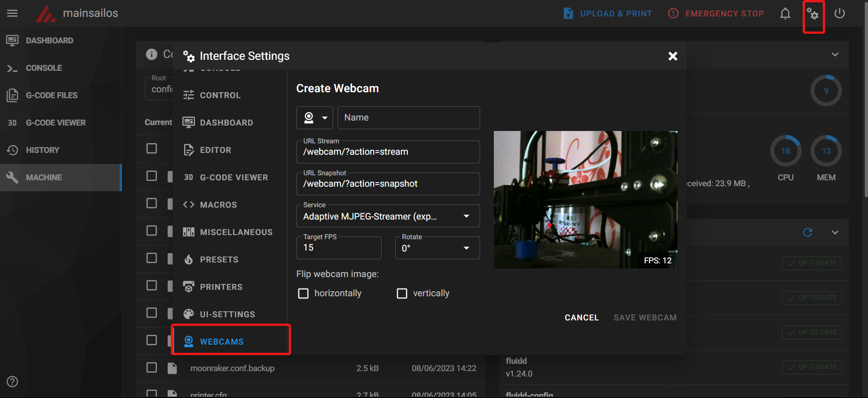
Task: Open History page
Action: (61, 150)
